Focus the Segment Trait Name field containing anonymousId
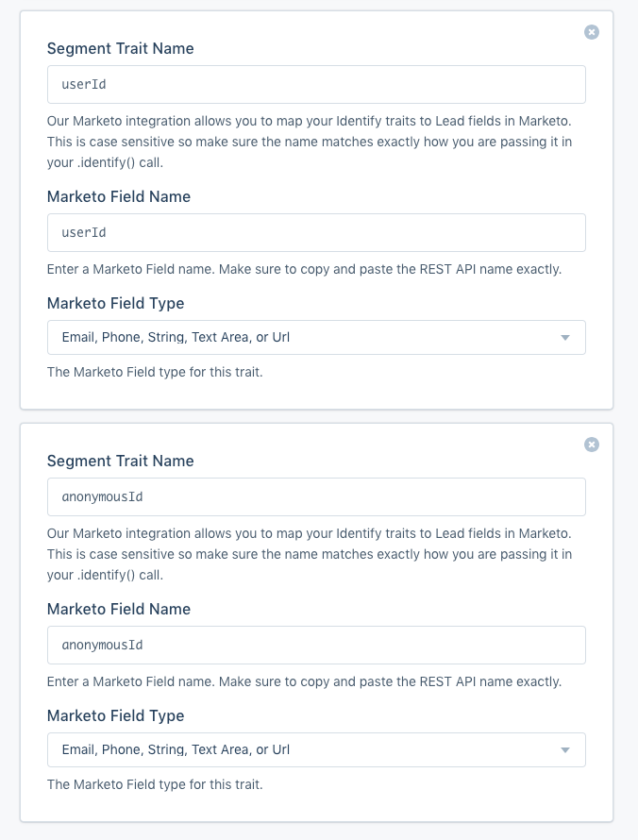The image size is (638, 840). point(316,497)
